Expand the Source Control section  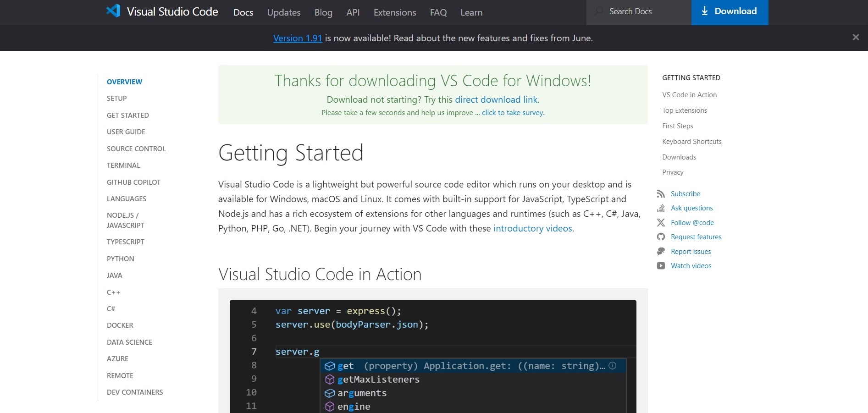point(136,149)
